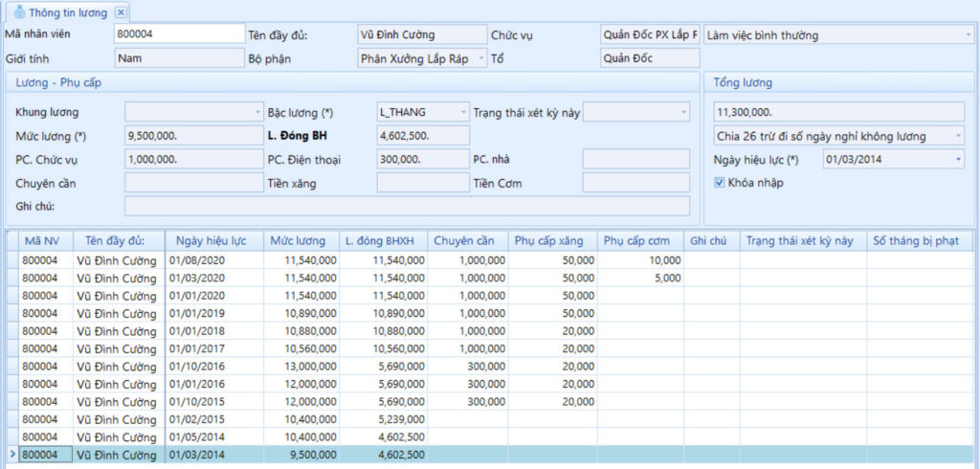Image resolution: width=980 pixels, height=469 pixels.
Task: Select the row dated 01/10/2016
Action: point(490,366)
